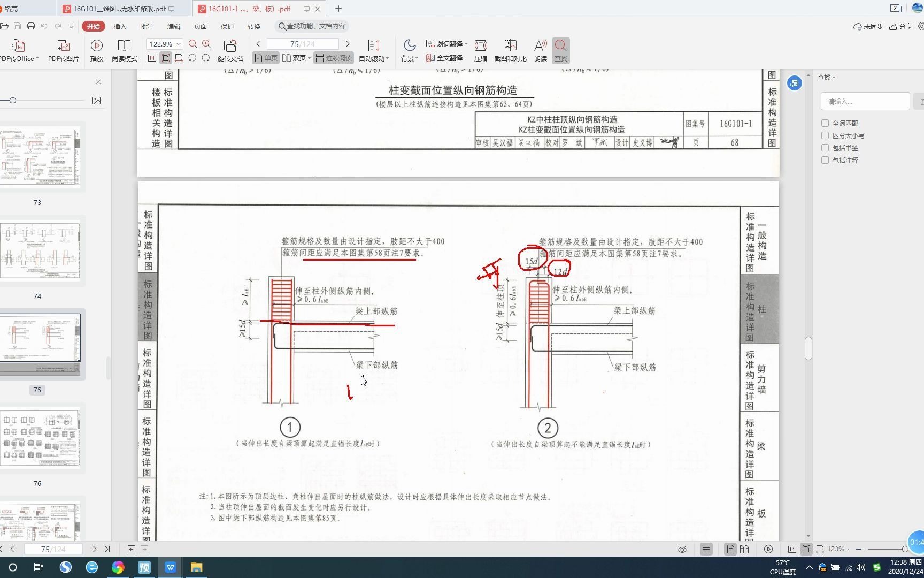Click the fit page toolbar icon
Viewport: 924px width, 578px height.
pos(166,58)
